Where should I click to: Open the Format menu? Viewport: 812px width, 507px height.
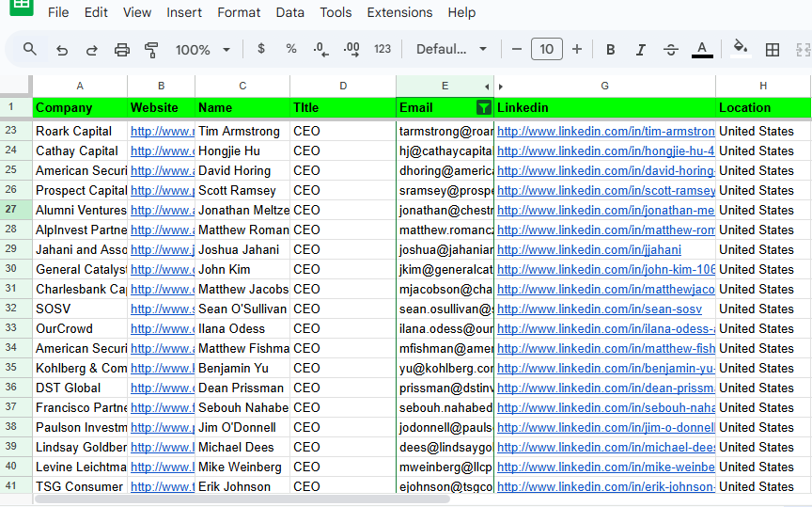(239, 12)
